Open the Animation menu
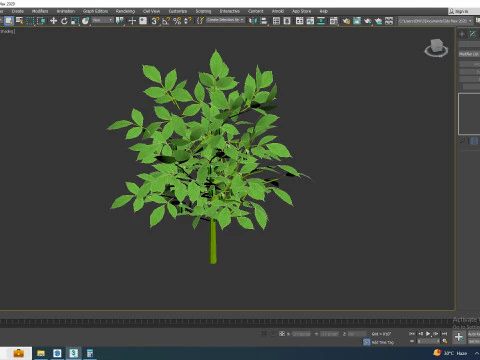 click(66, 11)
